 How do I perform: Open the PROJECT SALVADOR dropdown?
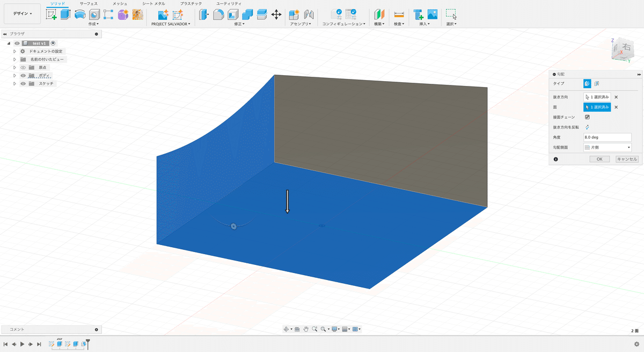point(171,24)
